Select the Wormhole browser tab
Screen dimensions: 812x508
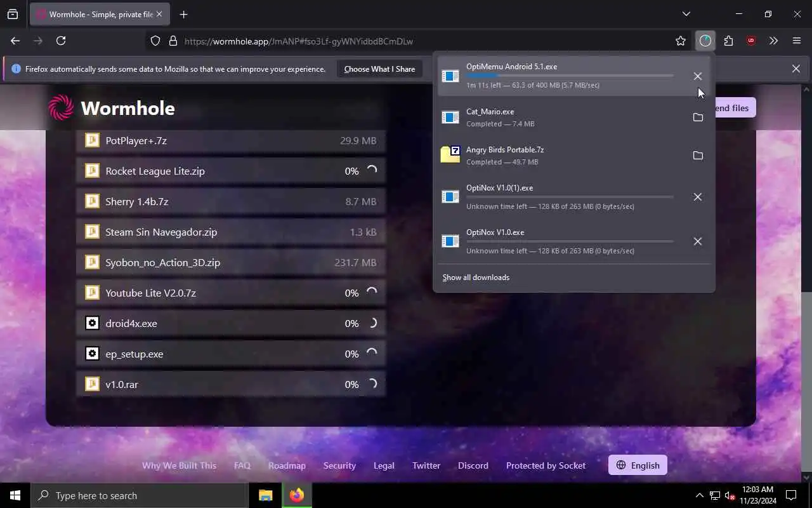pos(99,14)
